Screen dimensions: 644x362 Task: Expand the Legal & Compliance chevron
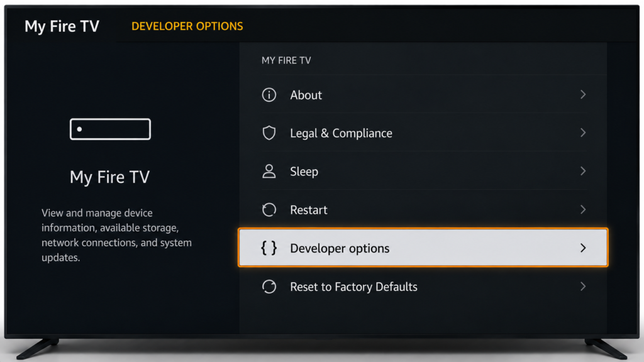click(x=583, y=133)
